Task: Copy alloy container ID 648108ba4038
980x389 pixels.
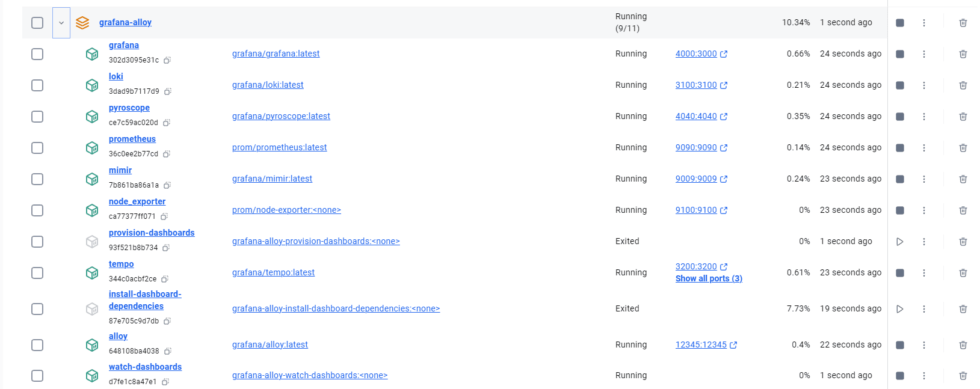Action: tap(168, 351)
